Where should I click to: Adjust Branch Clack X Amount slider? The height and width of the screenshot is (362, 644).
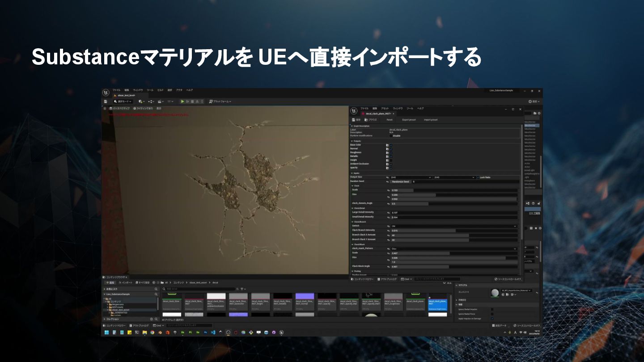[x=454, y=235]
